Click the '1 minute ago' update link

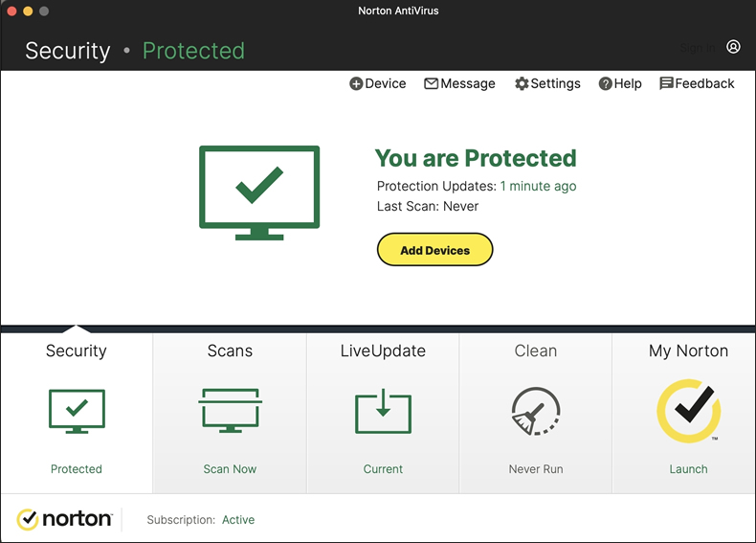pyautogui.click(x=538, y=187)
